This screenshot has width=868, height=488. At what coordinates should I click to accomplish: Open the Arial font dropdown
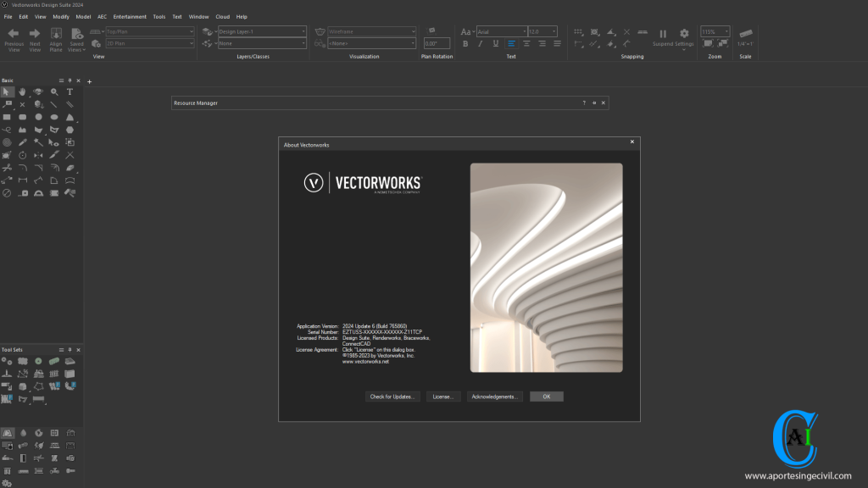click(x=502, y=31)
